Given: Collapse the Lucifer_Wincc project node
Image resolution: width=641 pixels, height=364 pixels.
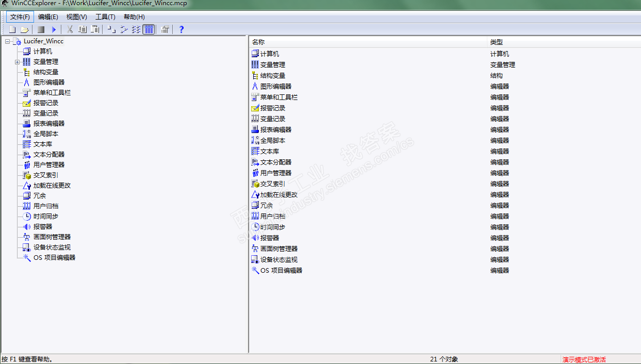Looking at the screenshot, I should click(x=8, y=41).
